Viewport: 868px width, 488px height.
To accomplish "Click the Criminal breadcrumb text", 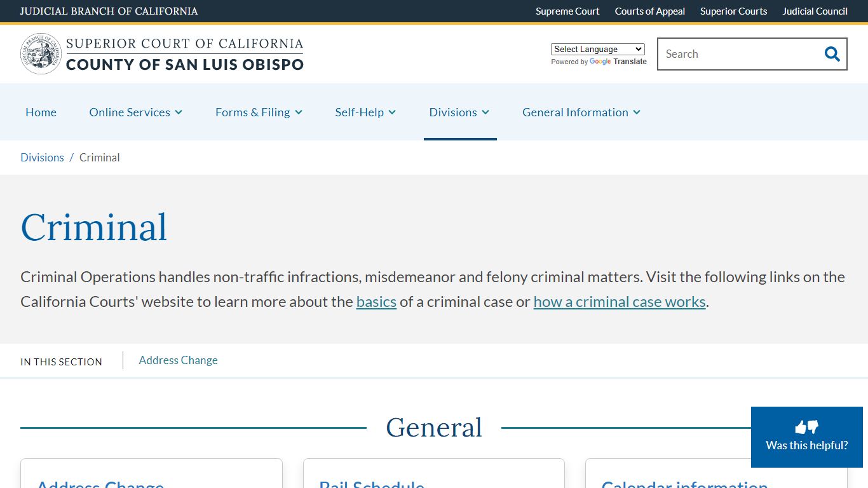I will 99,158.
